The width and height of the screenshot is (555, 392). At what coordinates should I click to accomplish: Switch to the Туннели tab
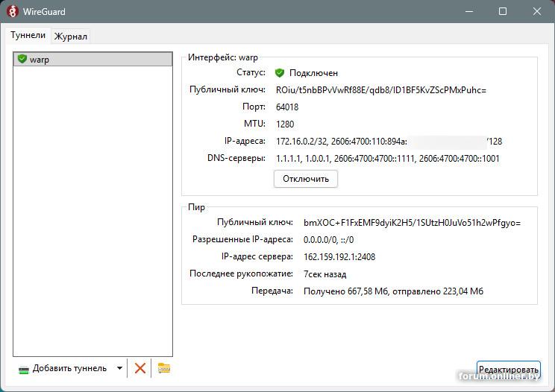point(28,35)
